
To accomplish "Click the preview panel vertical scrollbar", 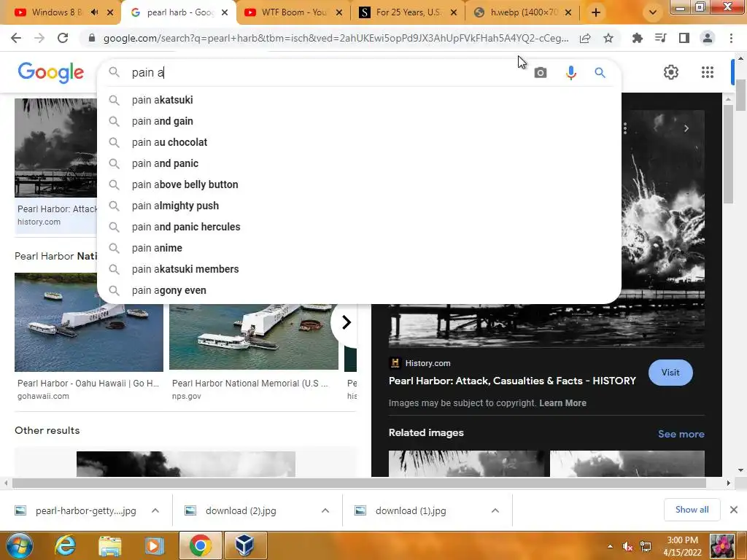I will tap(728, 155).
